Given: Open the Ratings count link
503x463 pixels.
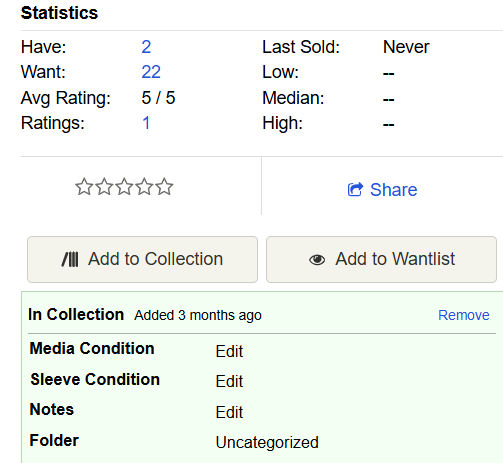Looking at the screenshot, I should (x=146, y=123).
